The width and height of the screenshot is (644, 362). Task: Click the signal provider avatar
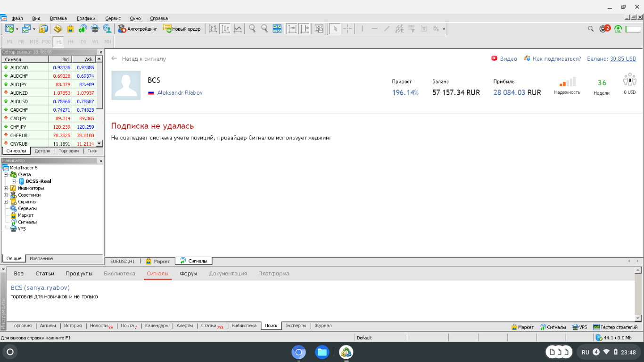pos(126,85)
